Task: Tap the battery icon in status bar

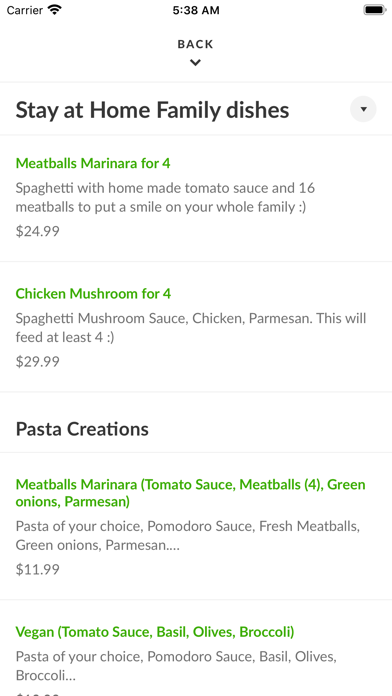Action: pyautogui.click(x=375, y=10)
